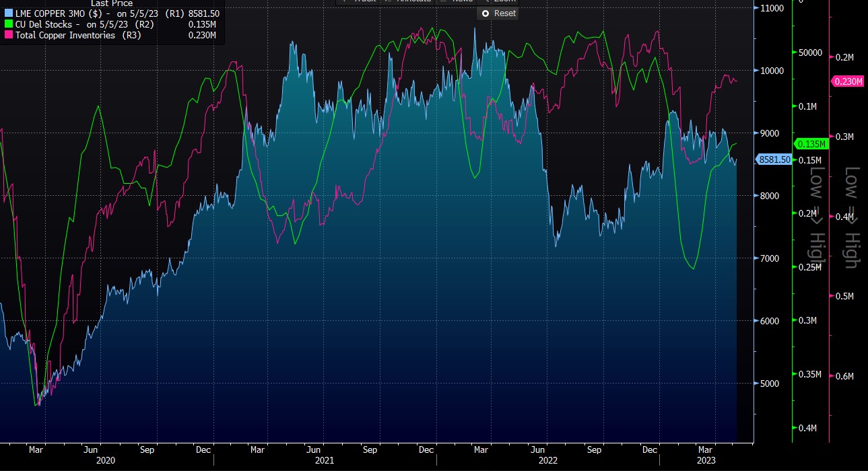
Task: Click the green CU Del Stocks legend swatch
Action: click(8, 24)
